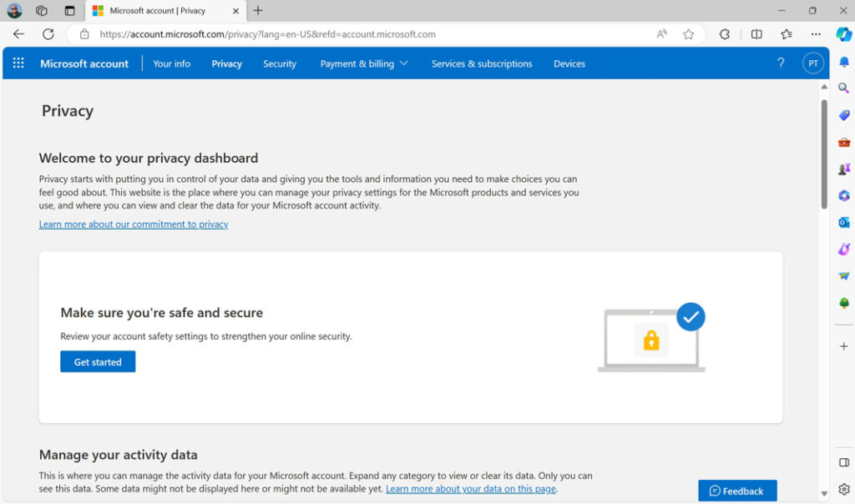Open the Copilot sidebar
Image resolution: width=855 pixels, height=504 pixels.
pos(843,34)
